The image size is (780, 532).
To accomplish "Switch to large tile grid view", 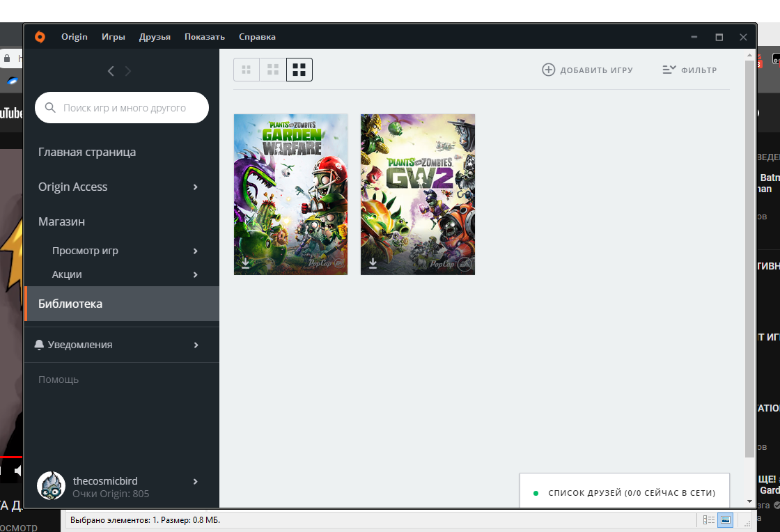I will (299, 70).
